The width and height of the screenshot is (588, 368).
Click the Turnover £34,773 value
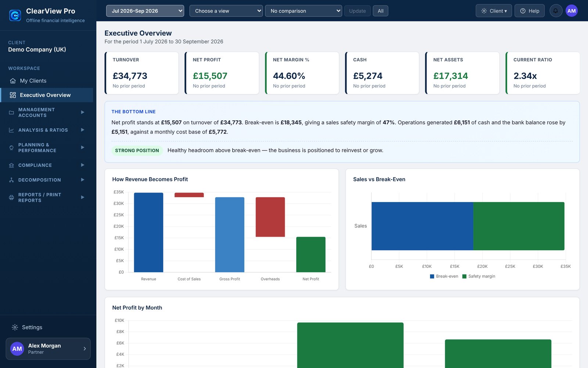[130, 76]
